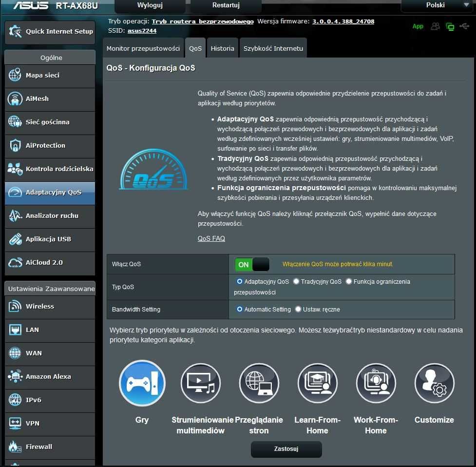
Task: Switch to Szybkość Internetu tab
Action: [x=273, y=48]
